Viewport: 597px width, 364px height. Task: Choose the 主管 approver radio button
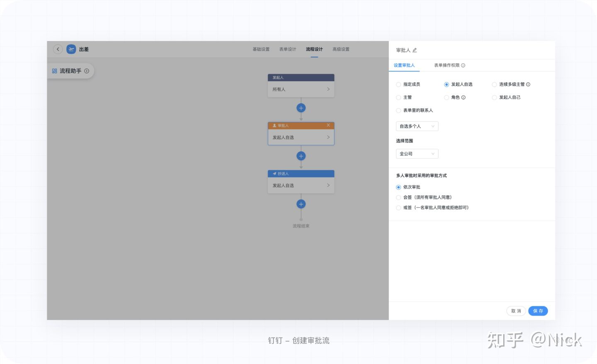(398, 97)
